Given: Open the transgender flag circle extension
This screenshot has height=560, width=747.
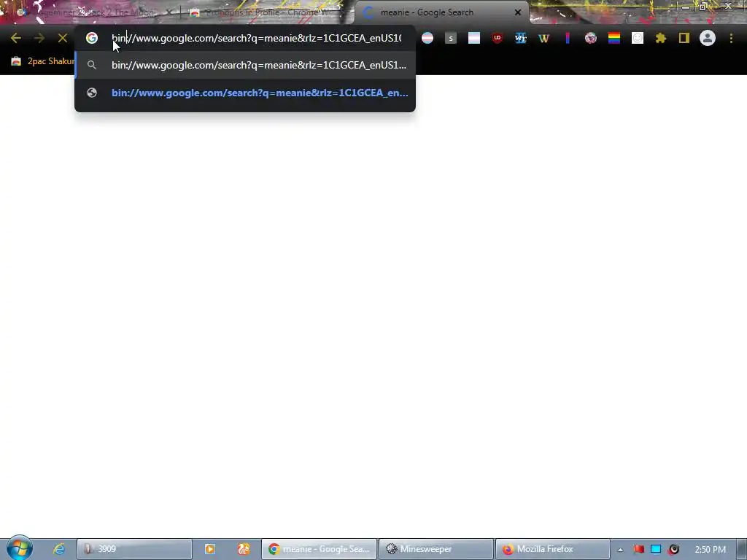Looking at the screenshot, I should (x=427, y=38).
